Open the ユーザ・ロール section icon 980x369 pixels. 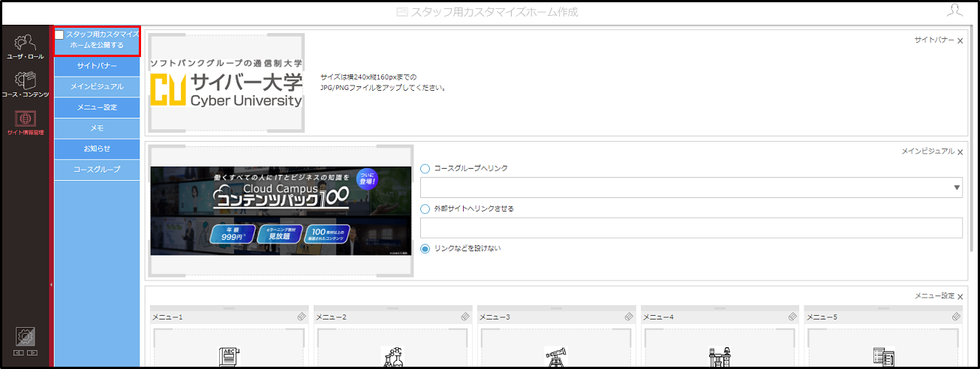click(26, 43)
